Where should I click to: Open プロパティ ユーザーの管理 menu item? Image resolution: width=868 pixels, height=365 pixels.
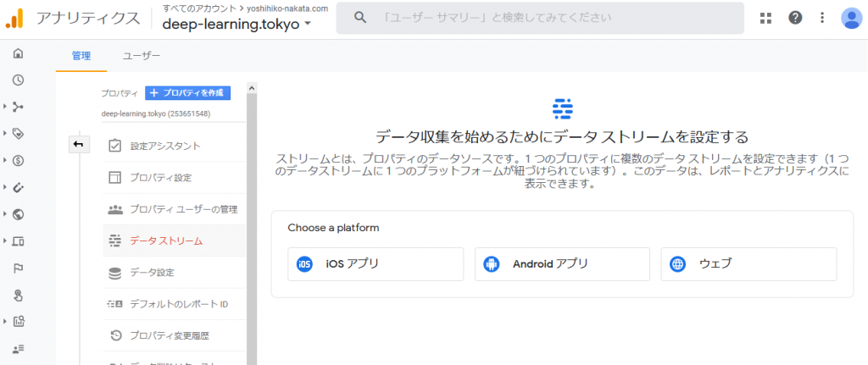coord(174,209)
